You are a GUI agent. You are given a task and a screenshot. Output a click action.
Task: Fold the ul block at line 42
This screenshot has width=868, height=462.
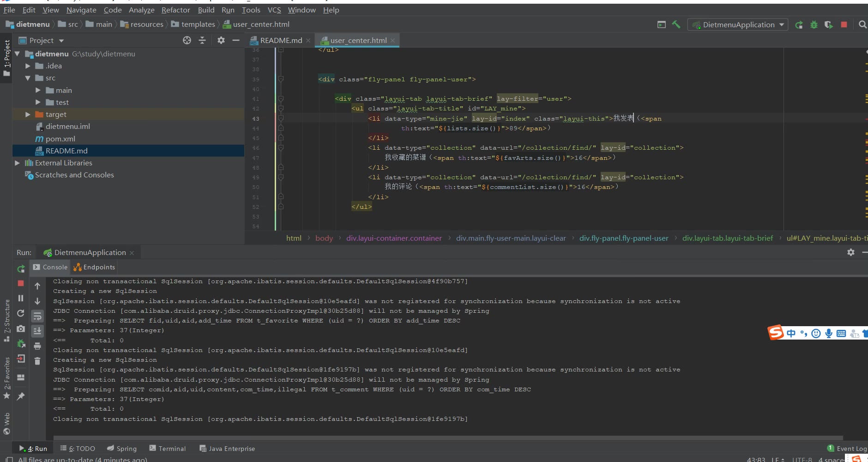281,109
